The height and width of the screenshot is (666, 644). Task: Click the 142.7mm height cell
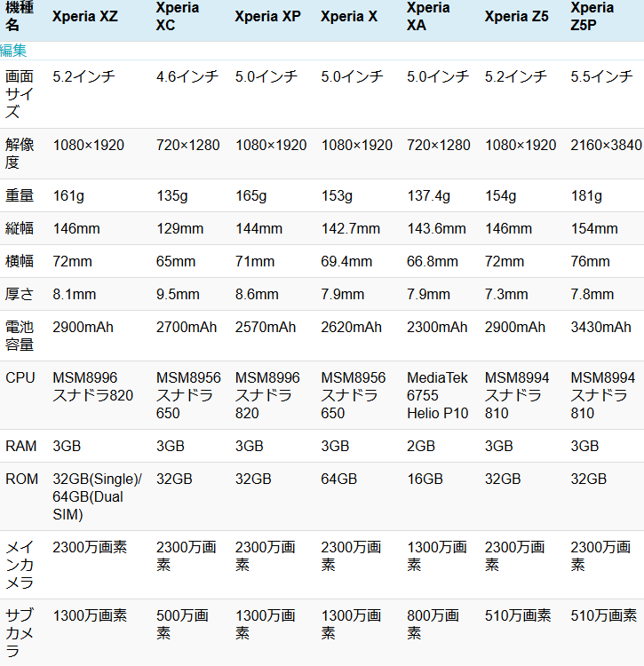[x=351, y=228]
